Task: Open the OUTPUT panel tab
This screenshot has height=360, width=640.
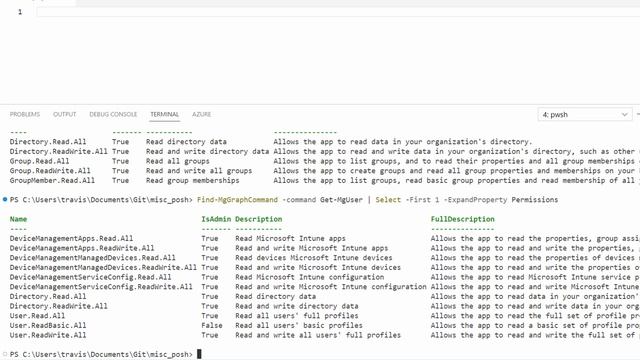Action: (x=64, y=114)
